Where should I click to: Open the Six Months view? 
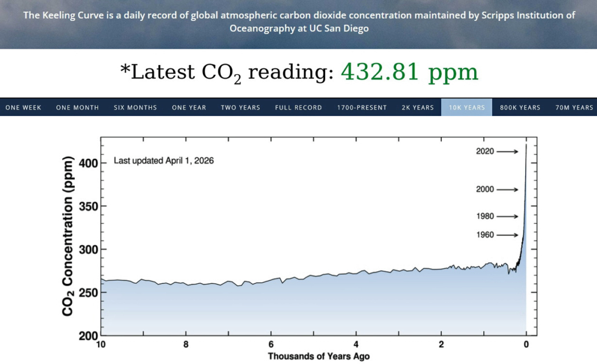tap(135, 107)
